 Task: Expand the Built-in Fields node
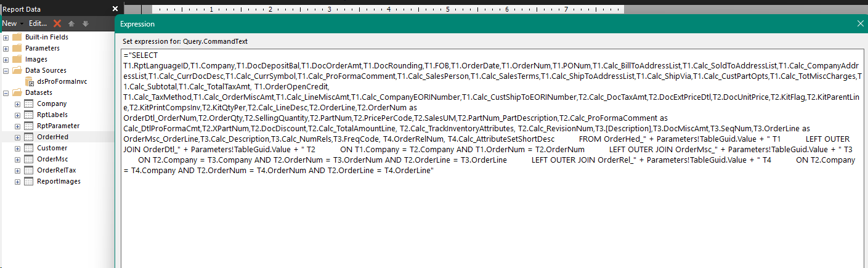coord(6,37)
